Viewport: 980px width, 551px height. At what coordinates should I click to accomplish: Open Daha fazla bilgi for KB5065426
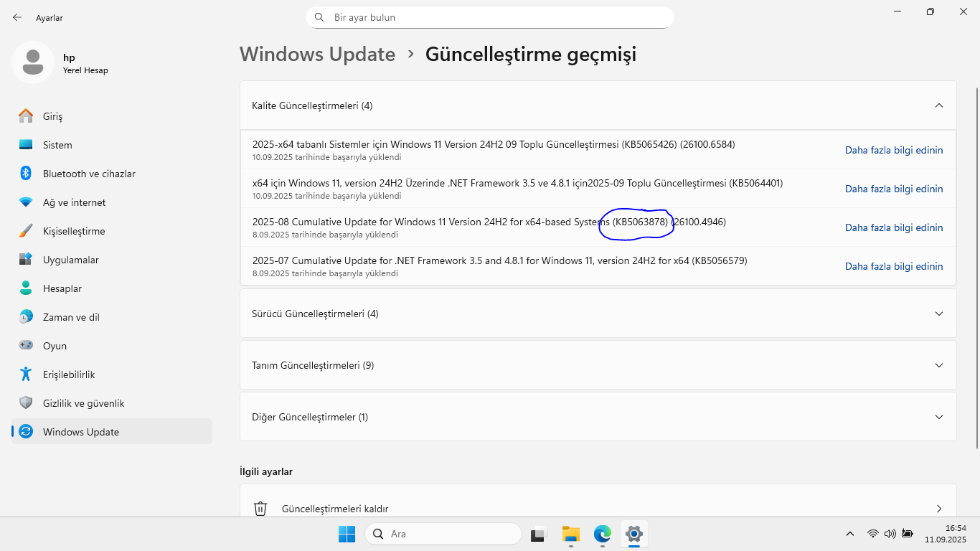click(894, 150)
